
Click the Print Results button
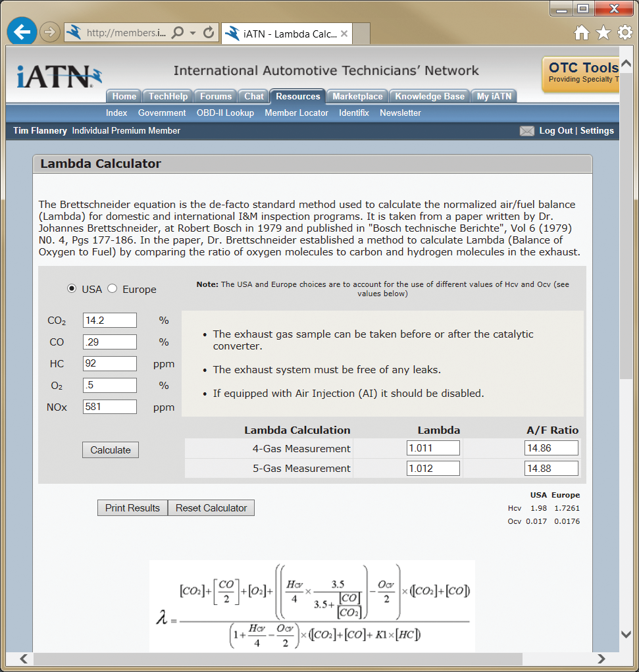[132, 507]
